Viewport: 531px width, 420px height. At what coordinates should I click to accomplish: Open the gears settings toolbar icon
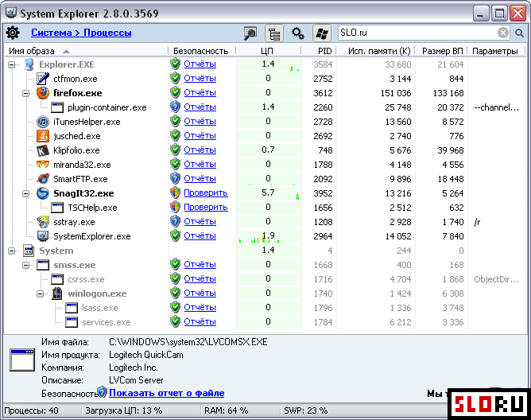coord(297,33)
